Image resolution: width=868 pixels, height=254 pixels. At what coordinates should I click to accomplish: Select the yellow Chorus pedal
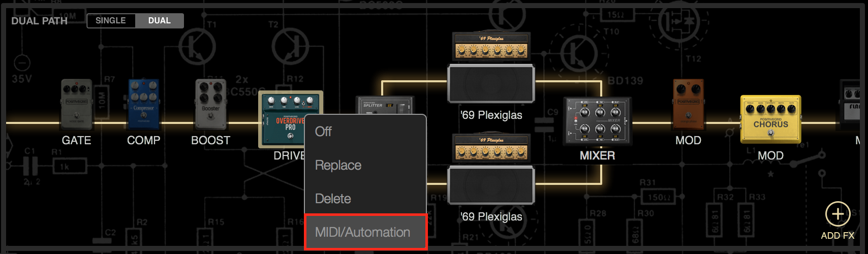(x=770, y=119)
